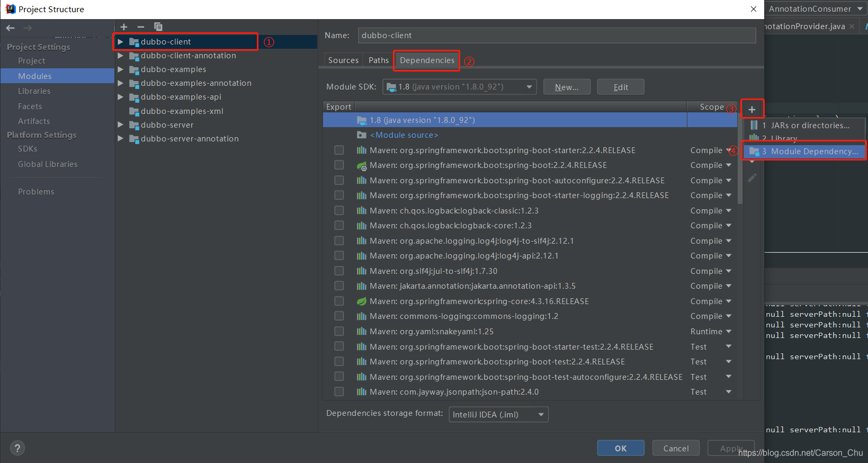This screenshot has width=868, height=463.
Task: Check export for spring-boot-autoconfigure
Action: click(339, 181)
